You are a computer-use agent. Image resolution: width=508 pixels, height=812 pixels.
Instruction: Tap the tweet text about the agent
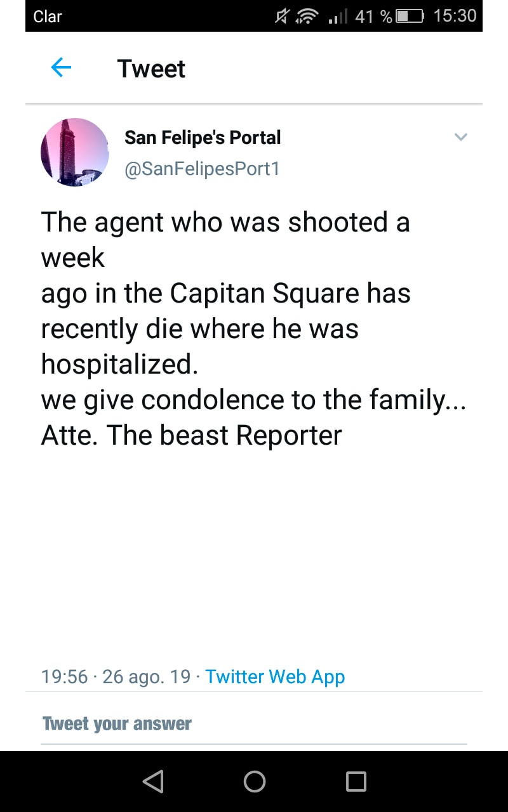pos(253,329)
